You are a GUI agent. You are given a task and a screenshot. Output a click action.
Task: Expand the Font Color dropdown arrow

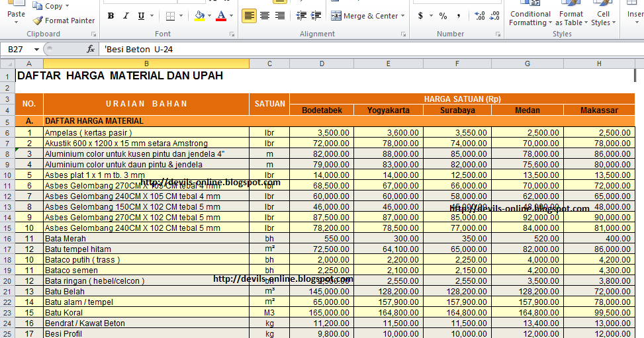(x=231, y=16)
